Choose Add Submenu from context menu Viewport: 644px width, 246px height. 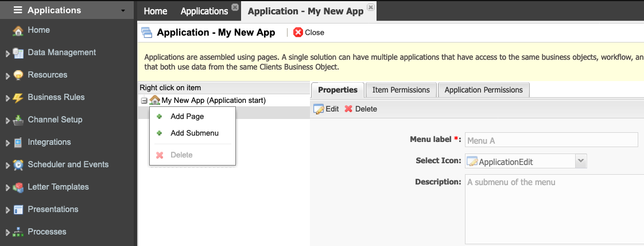tap(194, 133)
